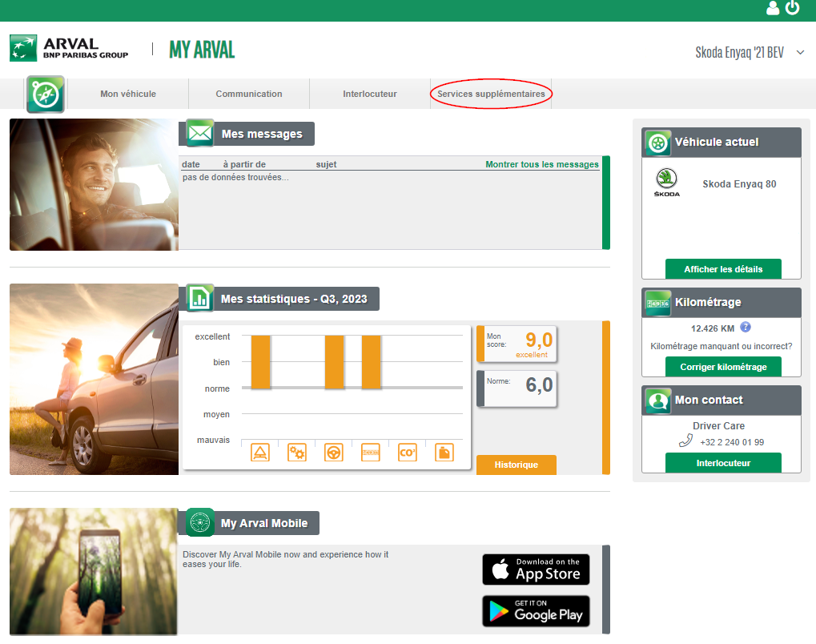
Task: Click the odometer statistics icon
Action: (370, 452)
